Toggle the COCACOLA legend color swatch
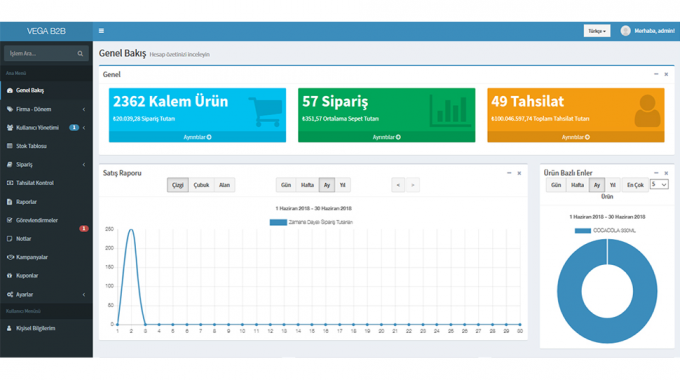Image resolution: width=680 pixels, height=380 pixels. (x=582, y=230)
